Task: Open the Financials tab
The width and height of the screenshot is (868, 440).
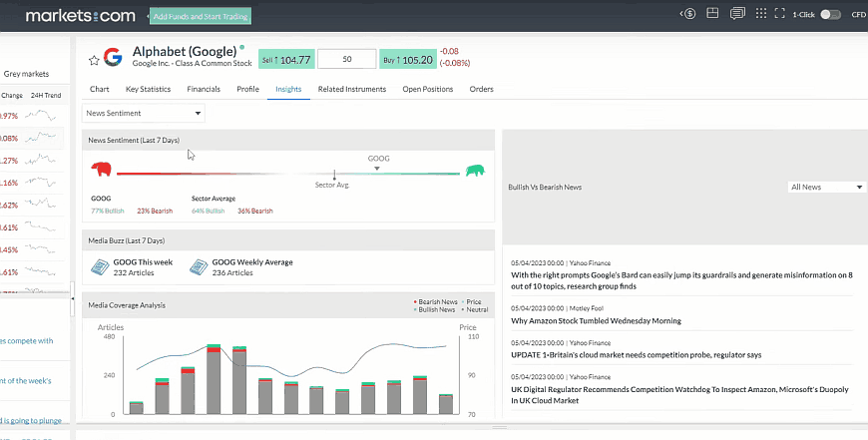Action: [204, 89]
